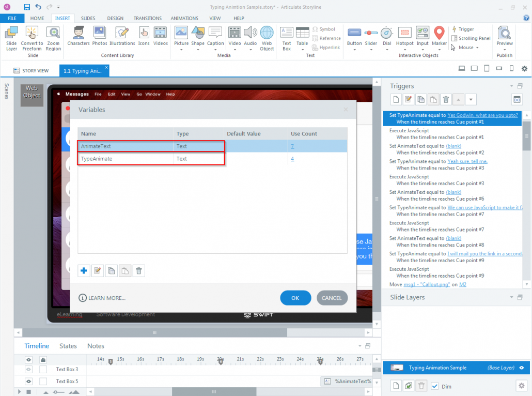Hide Text Box 5 using its eye toggle

[29, 381]
